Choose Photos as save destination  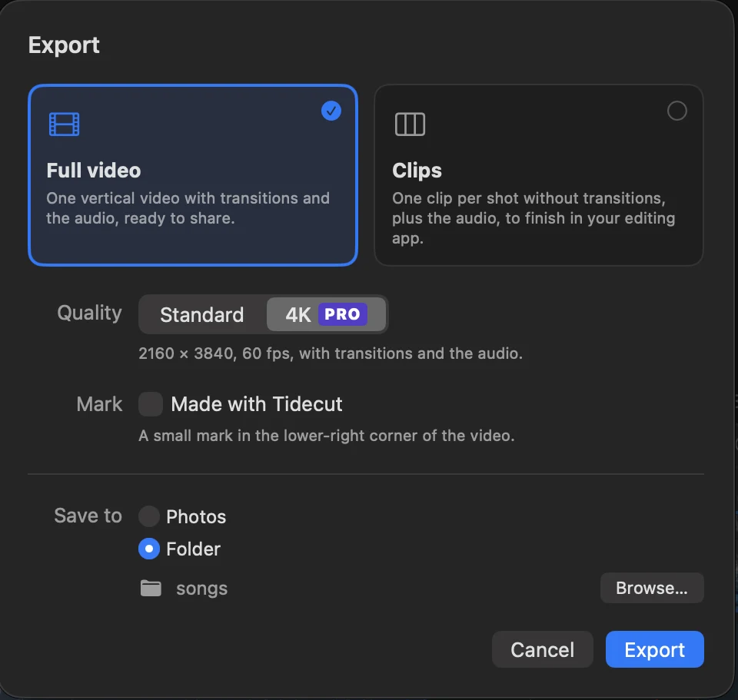pyautogui.click(x=148, y=516)
